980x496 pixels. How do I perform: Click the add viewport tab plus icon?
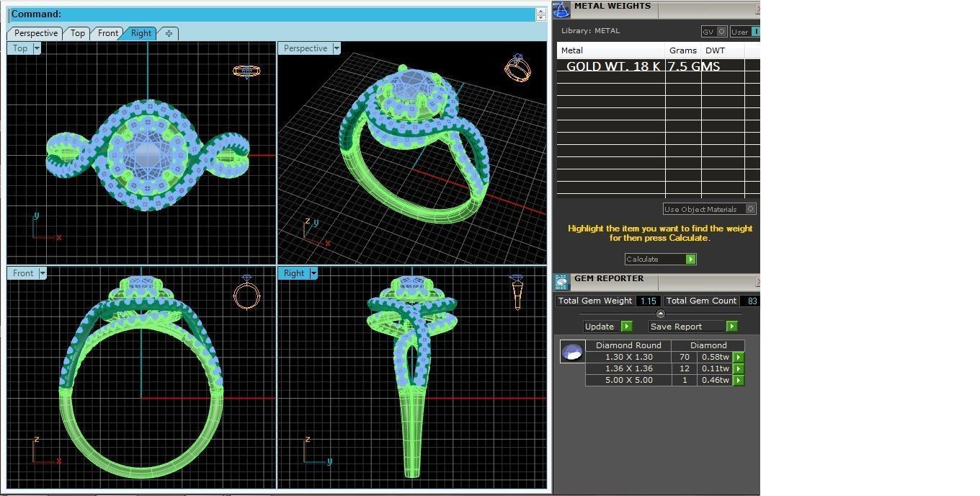[169, 33]
